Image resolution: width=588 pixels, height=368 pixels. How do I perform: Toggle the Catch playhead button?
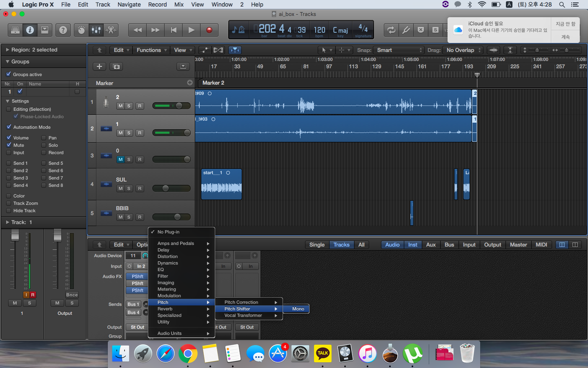(235, 50)
